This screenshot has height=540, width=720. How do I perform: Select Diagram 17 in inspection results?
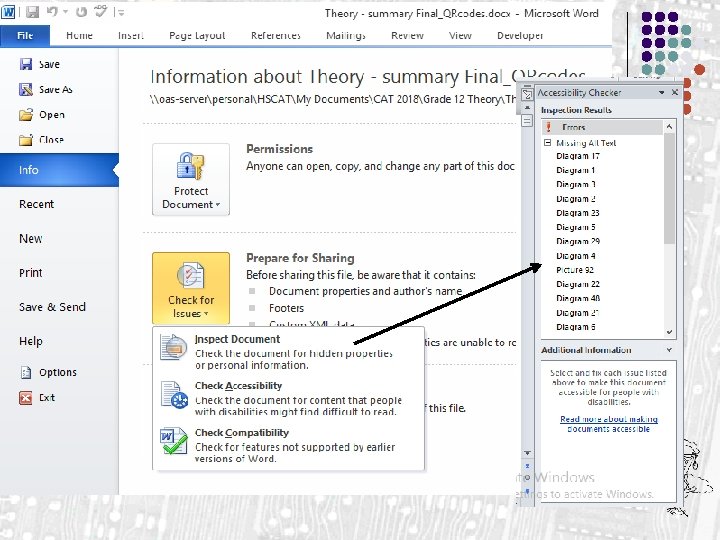pyautogui.click(x=578, y=156)
